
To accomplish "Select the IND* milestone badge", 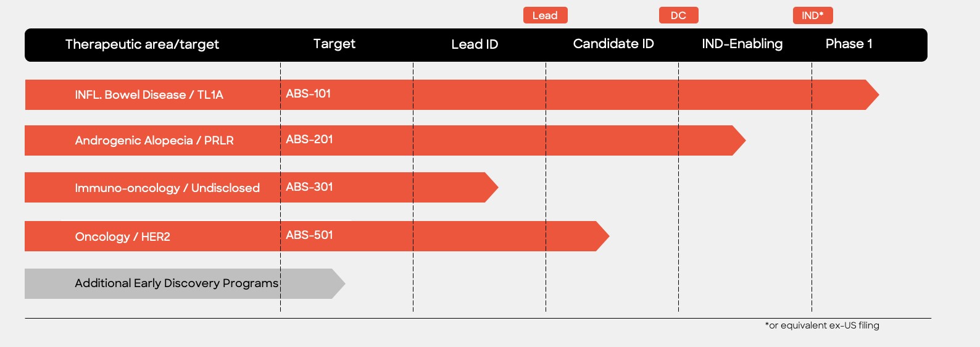I will pos(812,15).
